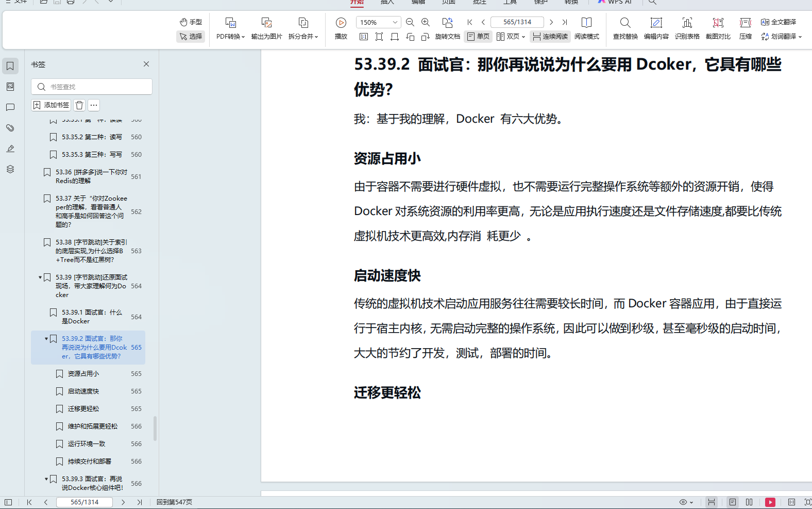The height and width of the screenshot is (509, 812).
Task: Activate the hand tool (手型)
Action: click(191, 22)
